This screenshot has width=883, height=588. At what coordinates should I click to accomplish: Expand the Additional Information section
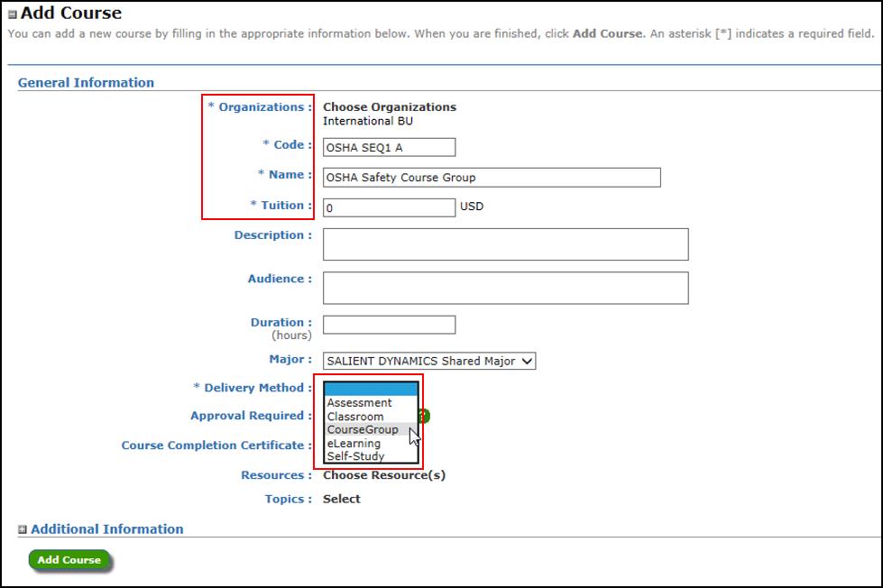coord(23,530)
